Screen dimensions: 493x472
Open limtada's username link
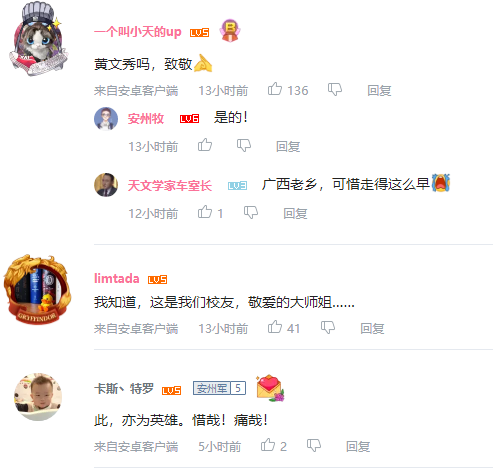click(x=117, y=278)
